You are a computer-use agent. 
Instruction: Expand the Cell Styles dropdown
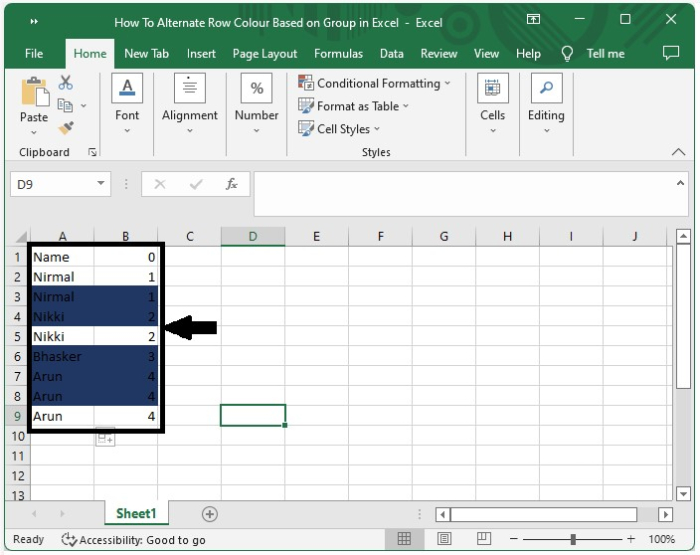tap(377, 129)
